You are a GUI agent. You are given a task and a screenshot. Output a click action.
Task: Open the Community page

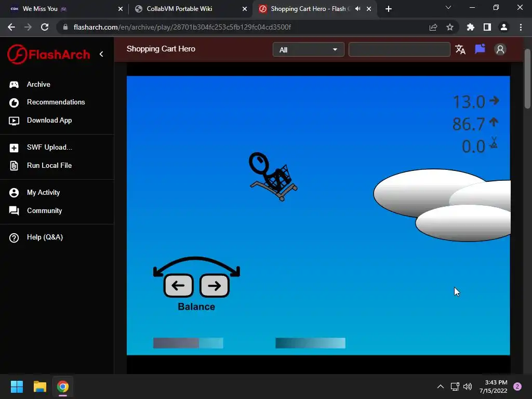tap(45, 211)
